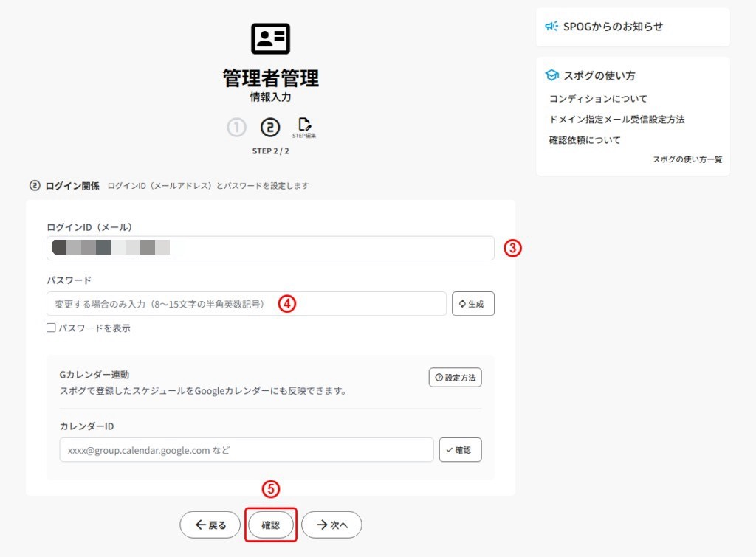Click the 情報入力 subtitle text

270,97
